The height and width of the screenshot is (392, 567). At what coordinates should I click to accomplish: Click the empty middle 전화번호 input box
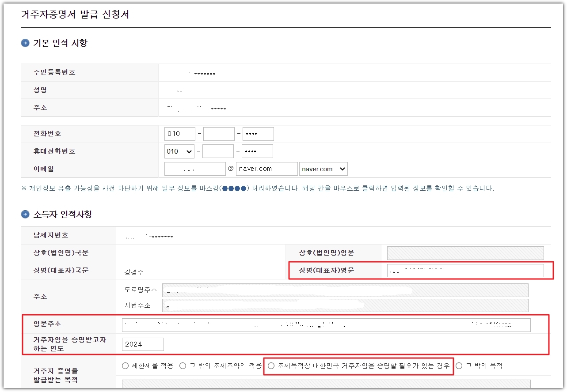point(218,133)
